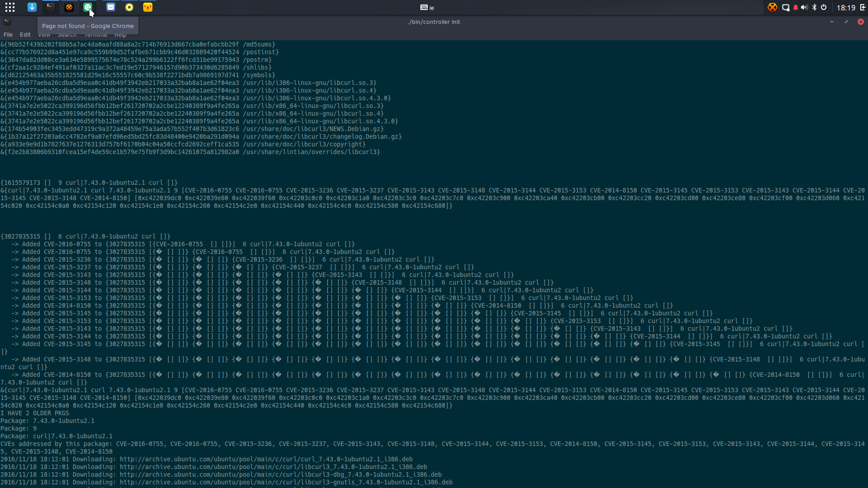Click the 'Package: 7.43.0-1ubuntu2.1' line
Screen dimensions: 868x488
[x=47, y=421]
